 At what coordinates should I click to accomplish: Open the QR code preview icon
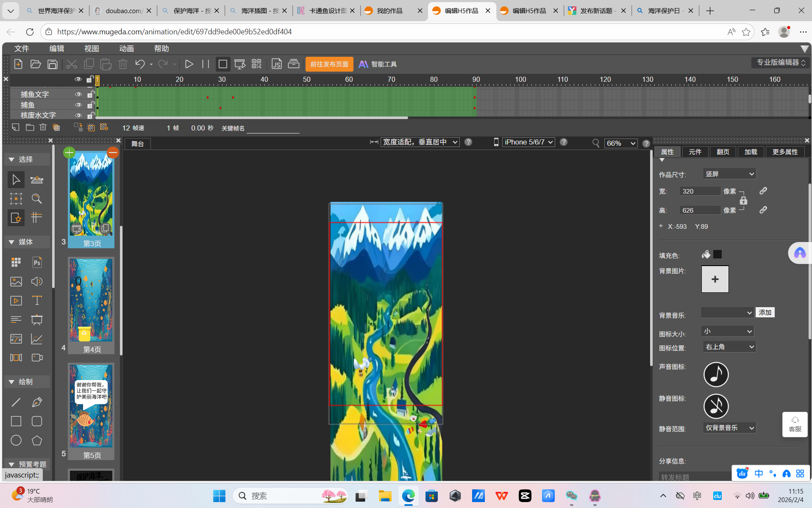256,64
